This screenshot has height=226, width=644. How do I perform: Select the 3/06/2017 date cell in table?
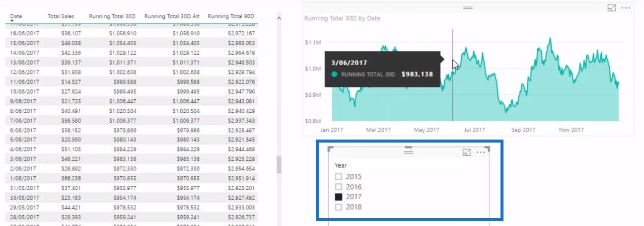(x=23, y=159)
